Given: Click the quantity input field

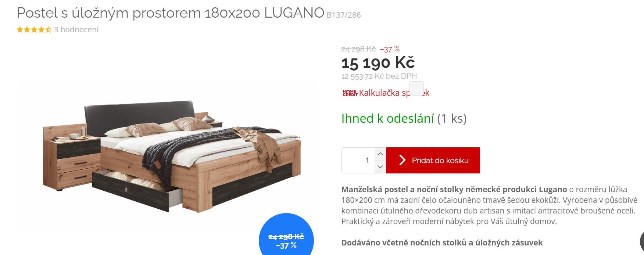Looking at the screenshot, I should coord(358,160).
